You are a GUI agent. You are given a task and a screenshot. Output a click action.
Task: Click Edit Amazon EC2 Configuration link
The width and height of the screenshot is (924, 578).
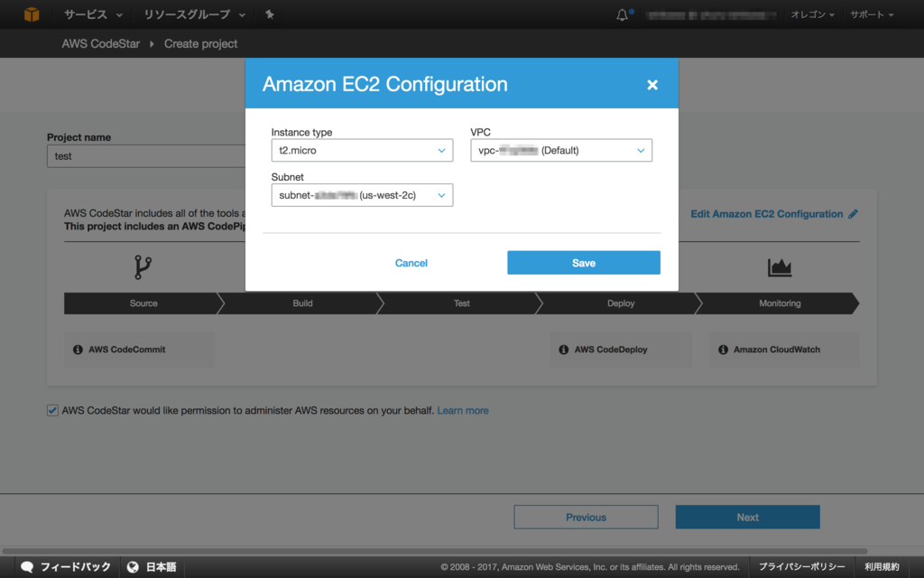click(767, 214)
